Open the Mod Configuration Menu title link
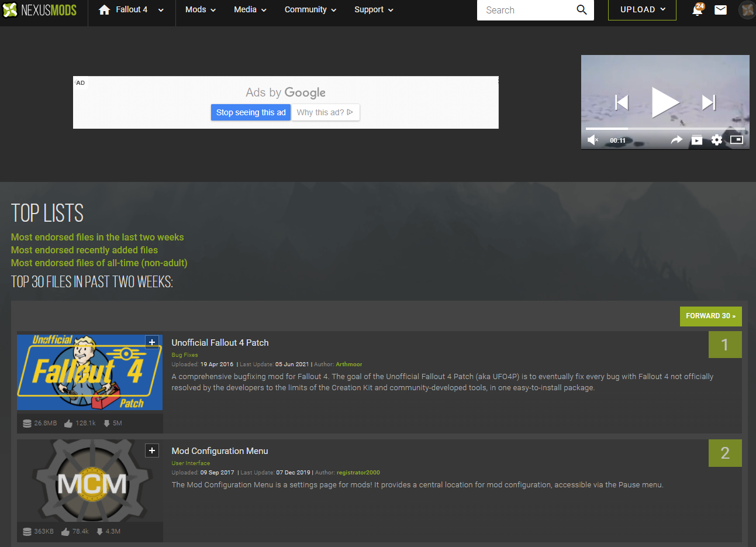Screen dimensions: 756x547 (220, 451)
